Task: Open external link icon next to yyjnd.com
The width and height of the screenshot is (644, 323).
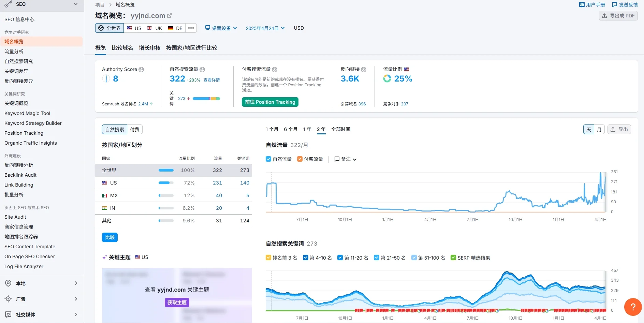Action: point(170,15)
